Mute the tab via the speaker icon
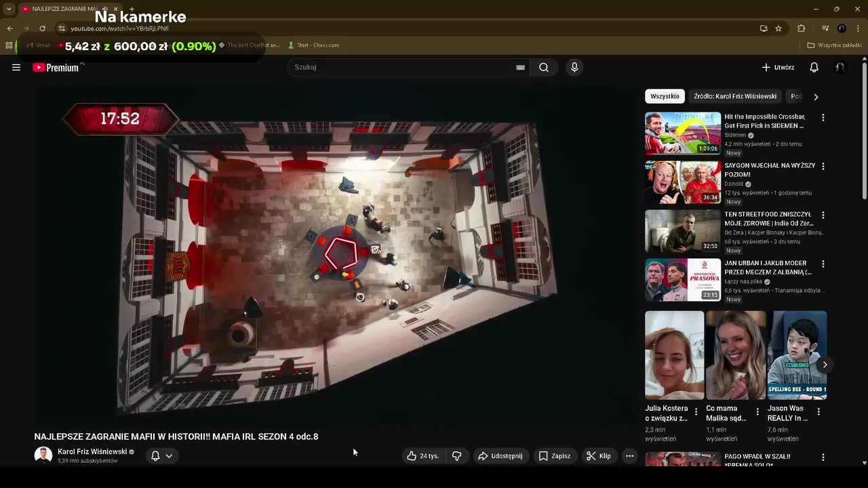The width and height of the screenshot is (868, 488). (x=105, y=9)
